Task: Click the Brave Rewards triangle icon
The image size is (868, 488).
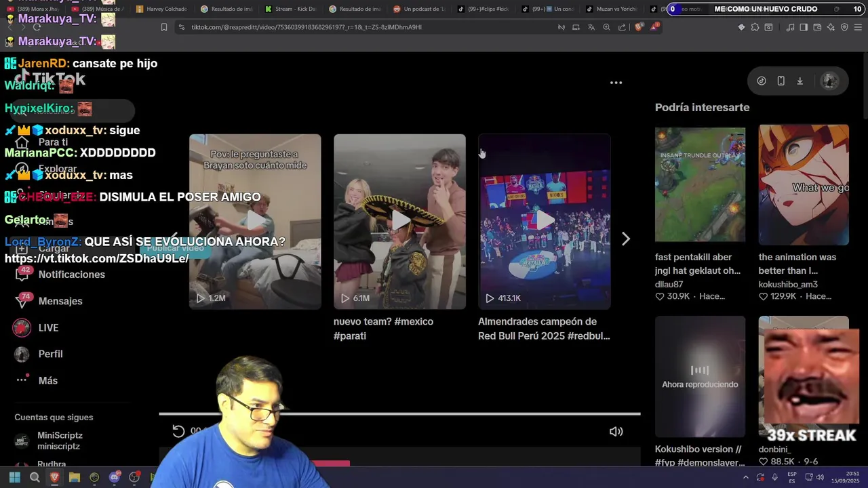Action: coord(654,27)
